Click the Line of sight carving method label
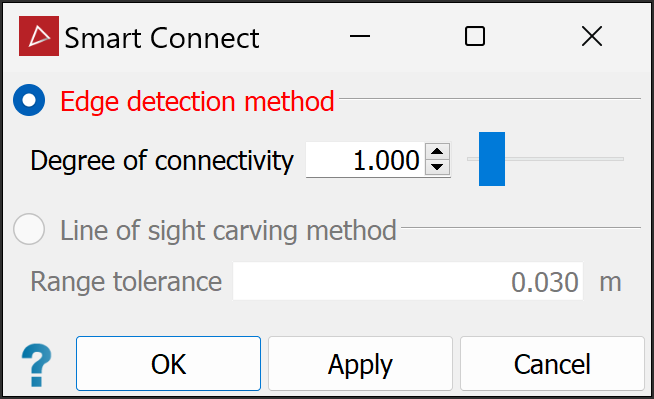Screen dimensions: 654x399 (228, 231)
